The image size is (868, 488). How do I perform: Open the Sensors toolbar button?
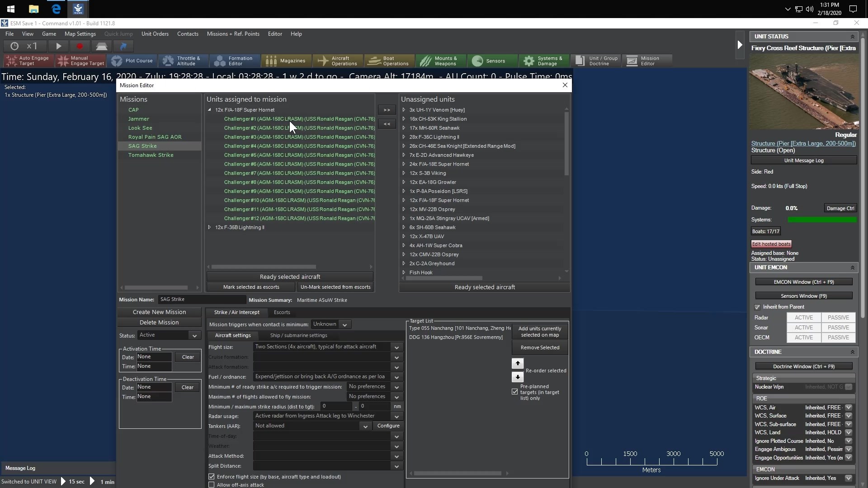(492, 61)
